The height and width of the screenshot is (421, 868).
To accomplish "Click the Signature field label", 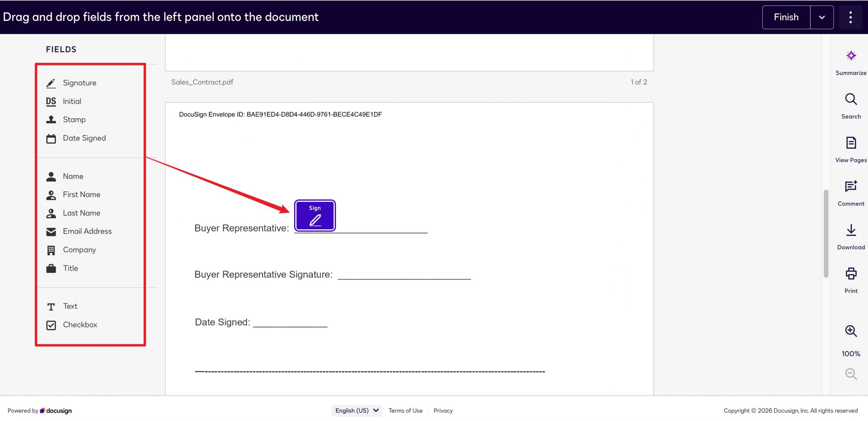I will coord(80,83).
